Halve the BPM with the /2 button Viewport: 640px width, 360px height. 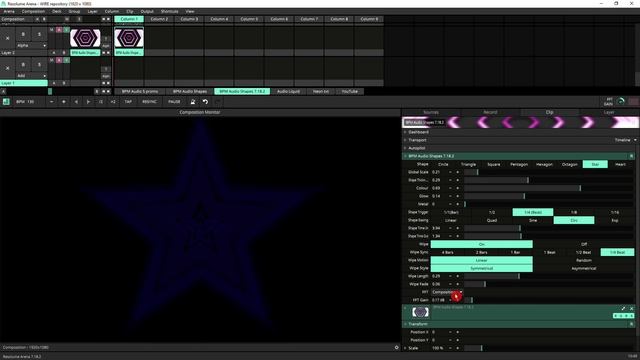pos(100,102)
